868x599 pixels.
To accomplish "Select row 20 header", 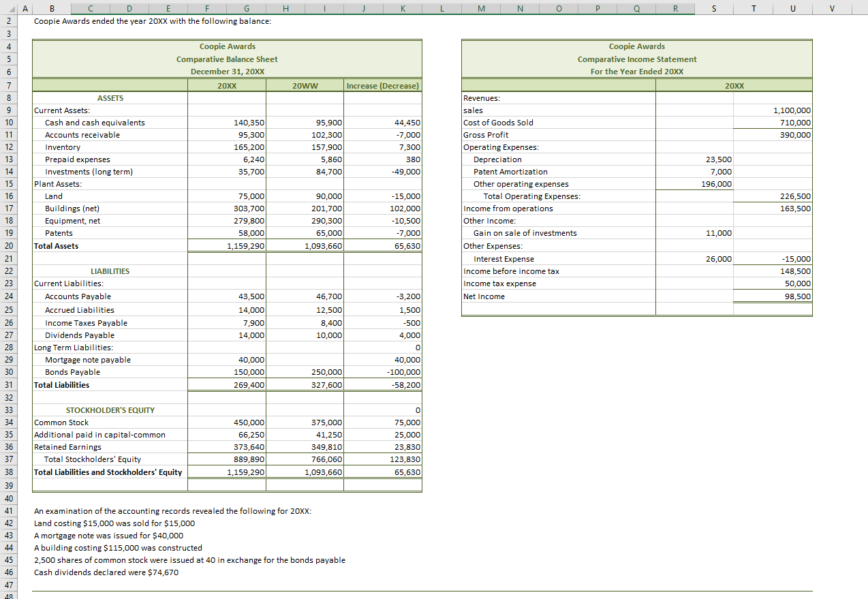I will tap(9, 246).
